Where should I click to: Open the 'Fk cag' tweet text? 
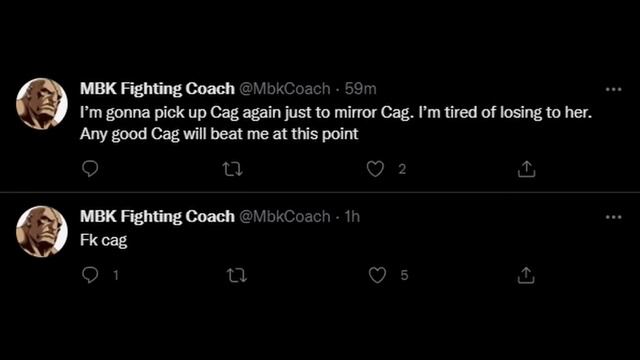click(104, 240)
